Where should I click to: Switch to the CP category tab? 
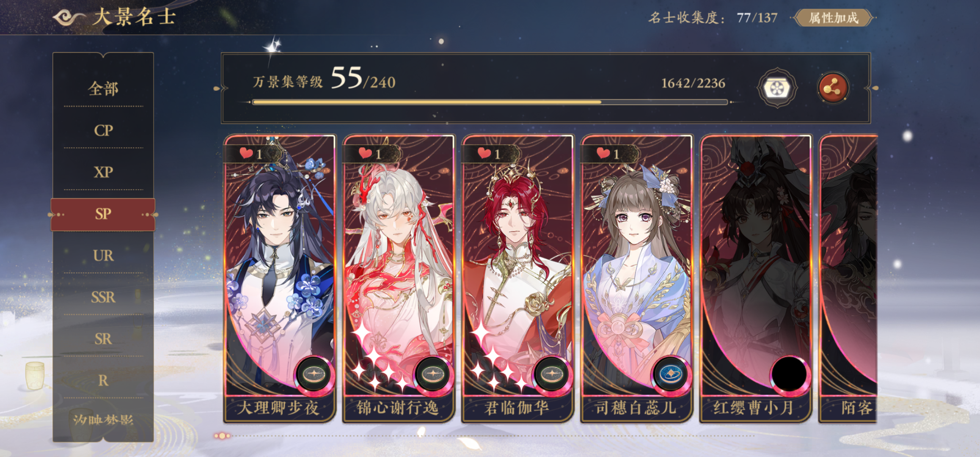coord(103,130)
